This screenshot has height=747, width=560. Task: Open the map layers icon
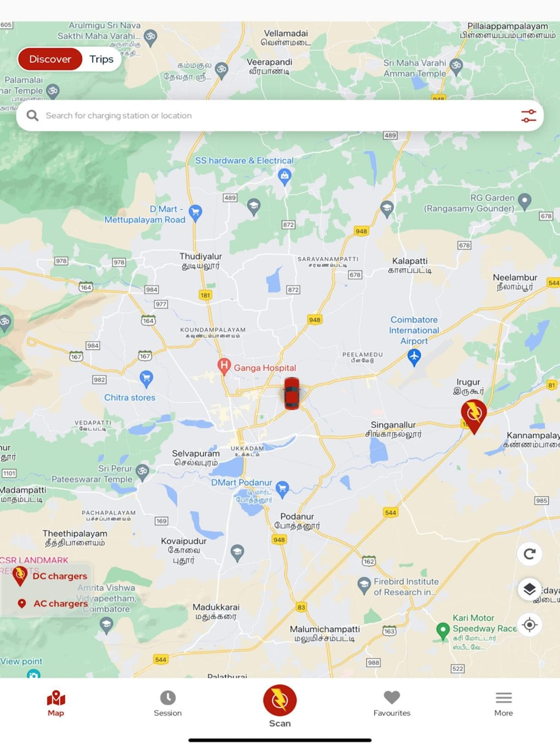(x=529, y=589)
